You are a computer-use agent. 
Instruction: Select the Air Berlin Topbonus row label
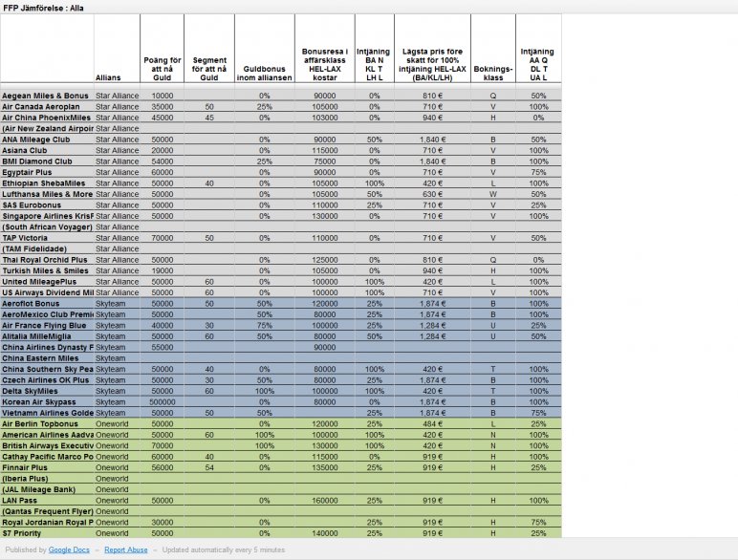click(40, 423)
